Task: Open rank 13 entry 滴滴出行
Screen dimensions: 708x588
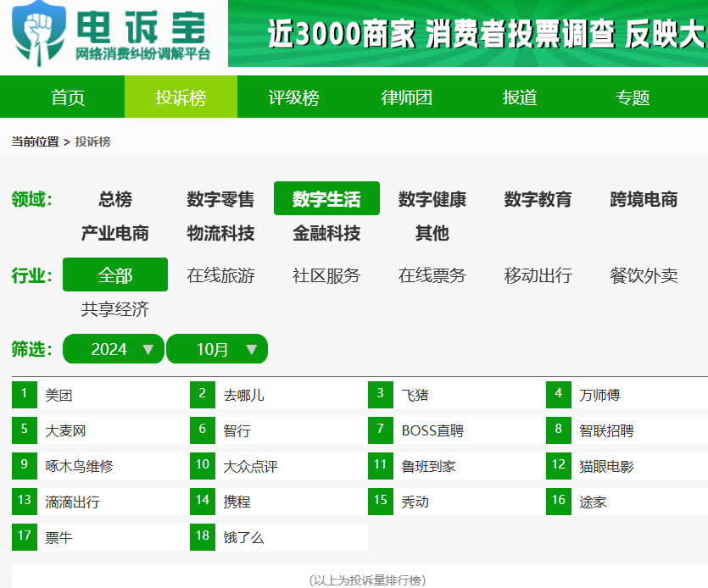Action: (72, 502)
